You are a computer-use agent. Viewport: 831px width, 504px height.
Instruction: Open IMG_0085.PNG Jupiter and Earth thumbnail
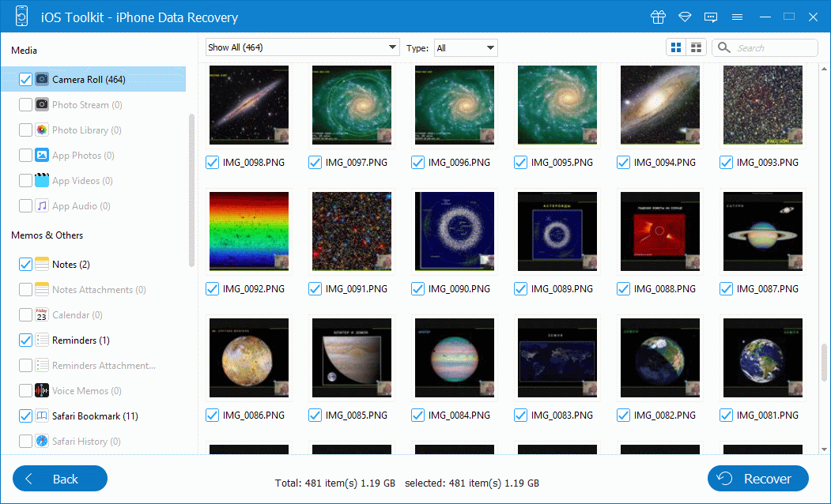(352, 358)
